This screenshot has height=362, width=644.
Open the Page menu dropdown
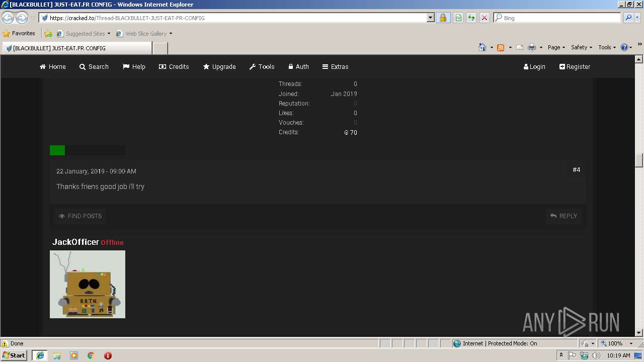tap(556, 47)
